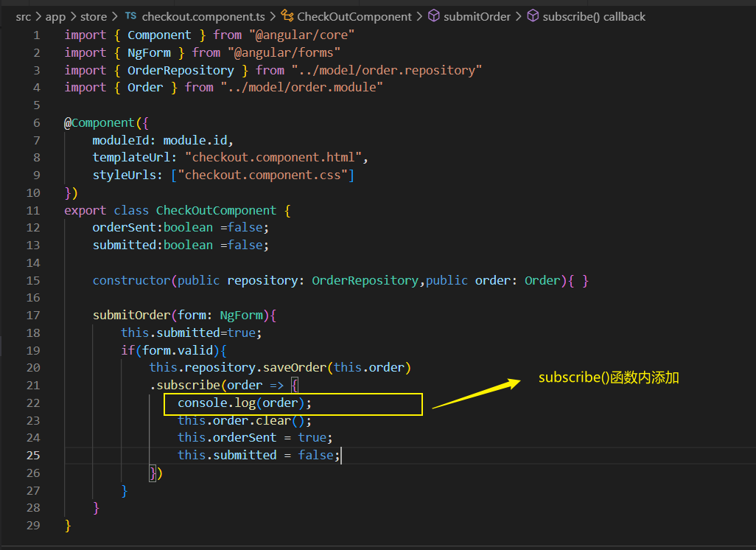This screenshot has width=756, height=550.
Task: Click line number 25 in gutter
Action: pyautogui.click(x=33, y=456)
